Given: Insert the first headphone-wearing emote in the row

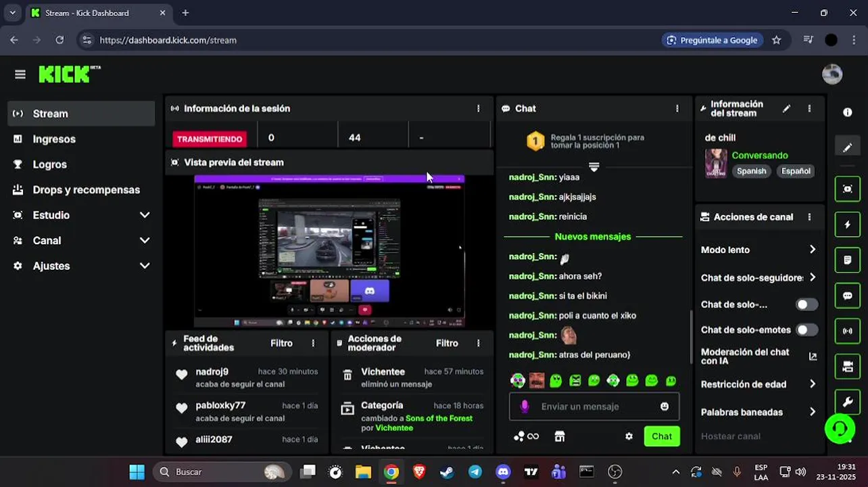Looking at the screenshot, I should point(517,381).
